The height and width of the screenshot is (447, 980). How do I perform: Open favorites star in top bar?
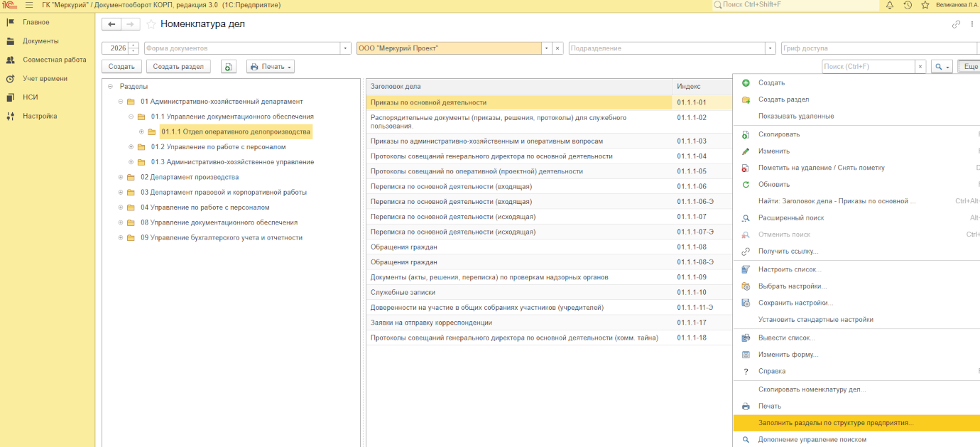[x=925, y=5]
